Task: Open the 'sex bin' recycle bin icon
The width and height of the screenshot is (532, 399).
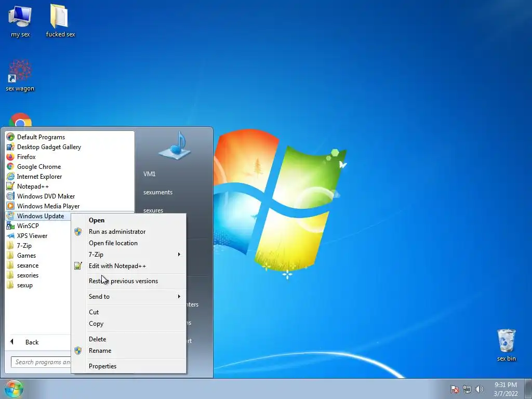Action: (x=506, y=345)
